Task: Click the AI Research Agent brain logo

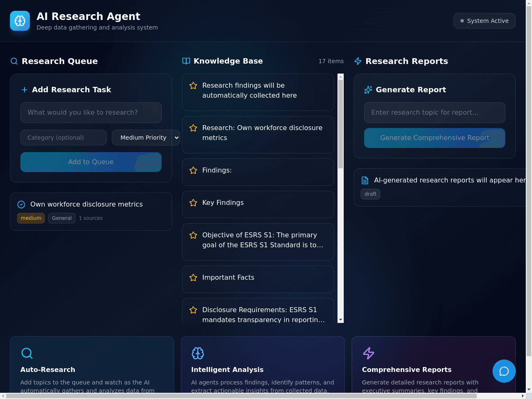Action: tap(20, 21)
